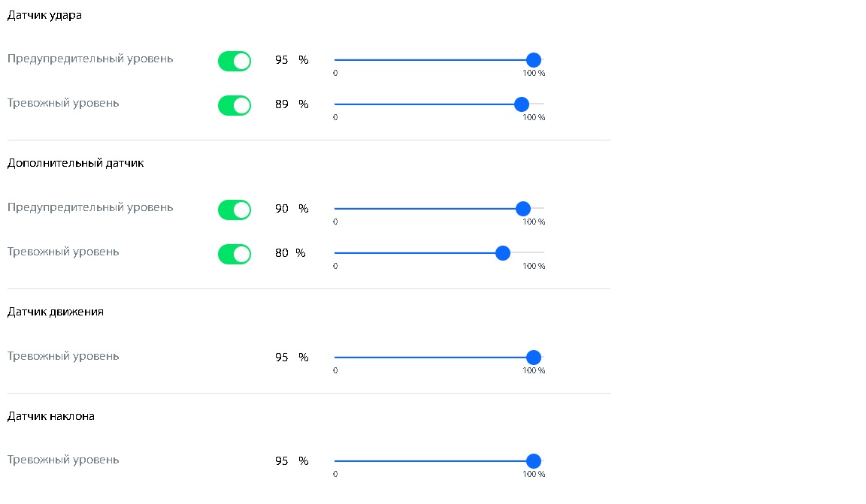The height and width of the screenshot is (504, 866).
Task: Select the Датчик движения section title
Action: (x=56, y=312)
